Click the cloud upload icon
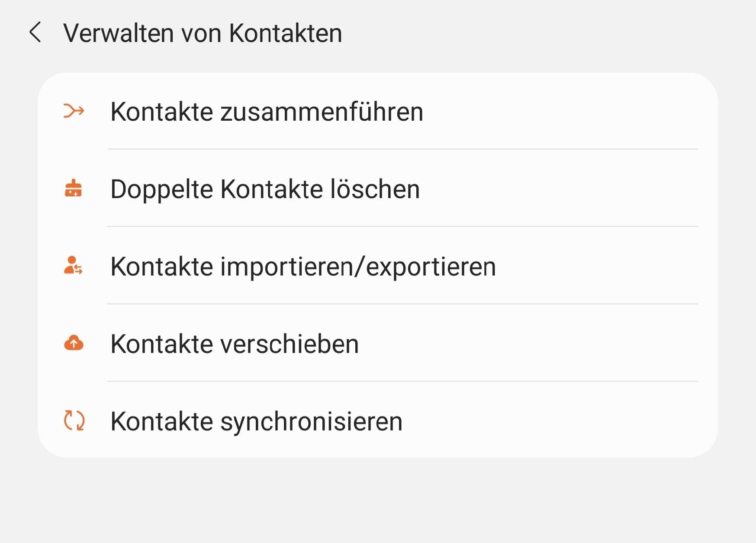The height and width of the screenshot is (543, 756). click(x=74, y=343)
